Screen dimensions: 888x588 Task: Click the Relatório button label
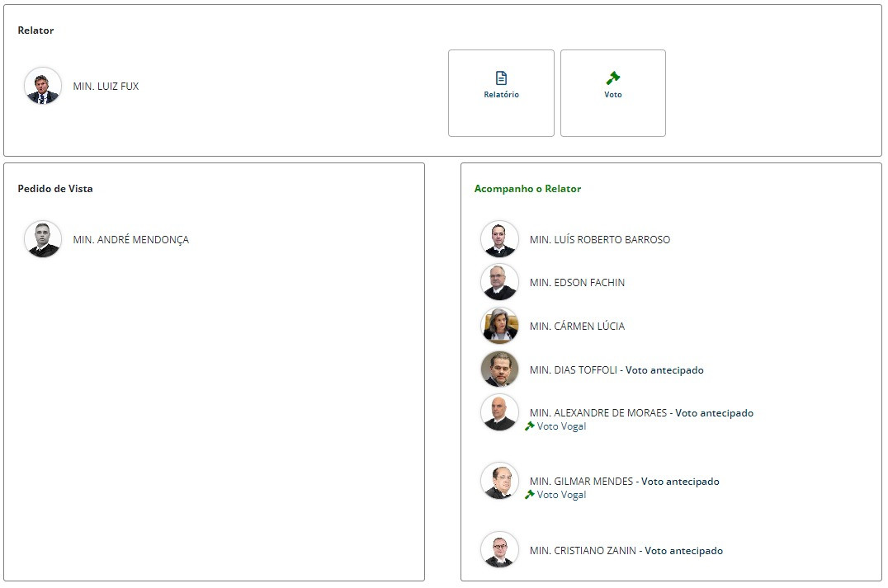[501, 95]
